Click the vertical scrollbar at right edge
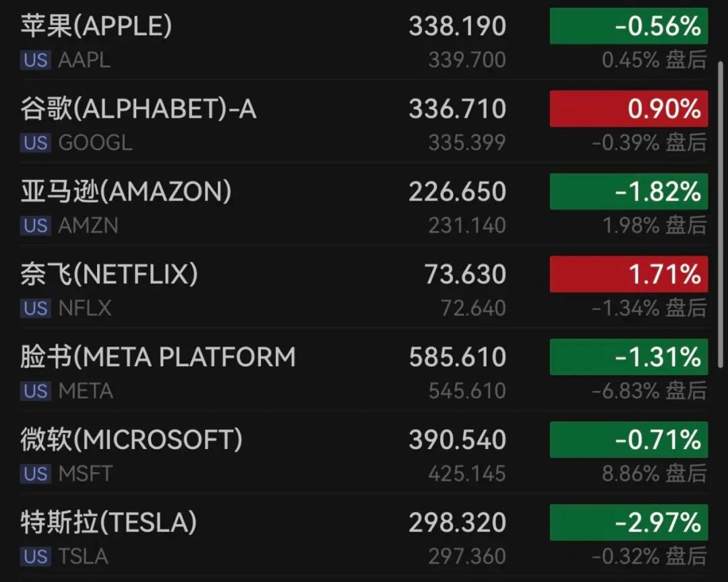The width and height of the screenshot is (728, 582). [x=721, y=214]
